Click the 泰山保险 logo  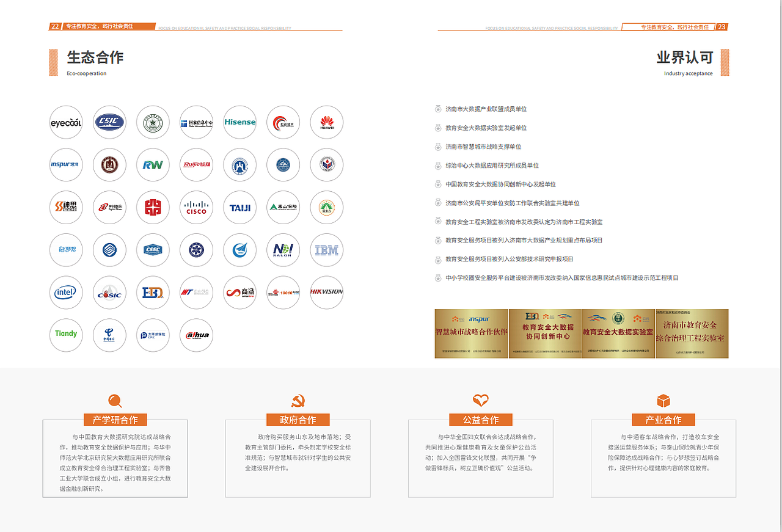[283, 208]
